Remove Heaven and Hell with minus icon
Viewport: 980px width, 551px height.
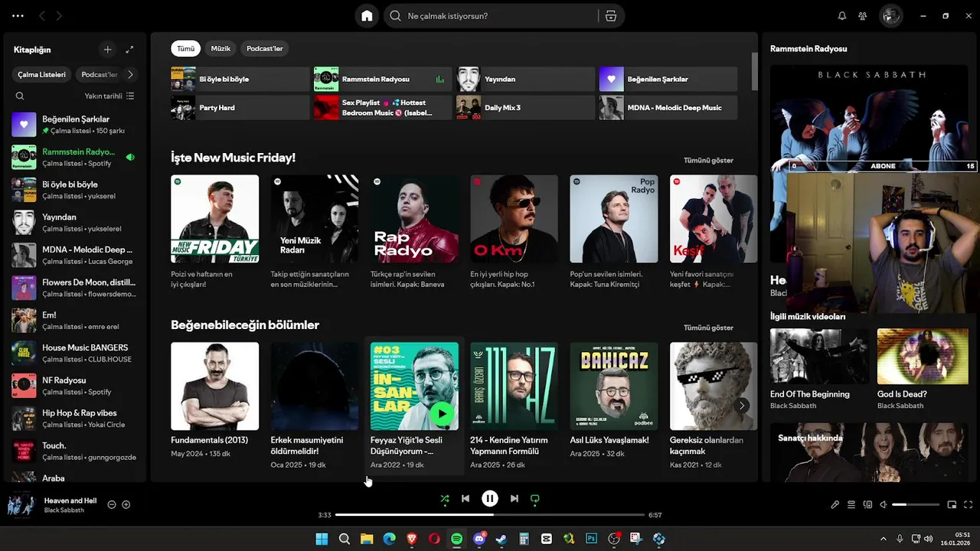112,504
